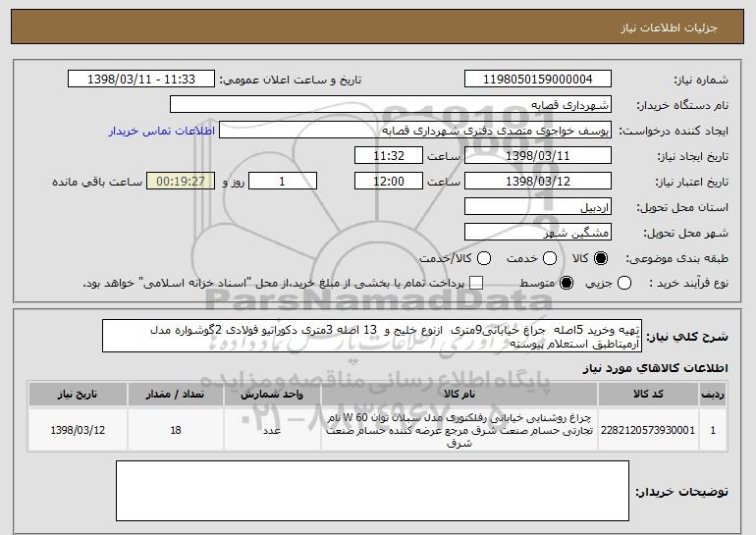756x535 pixels.
Task: Click the quantity cell 18
Action: [x=176, y=430]
